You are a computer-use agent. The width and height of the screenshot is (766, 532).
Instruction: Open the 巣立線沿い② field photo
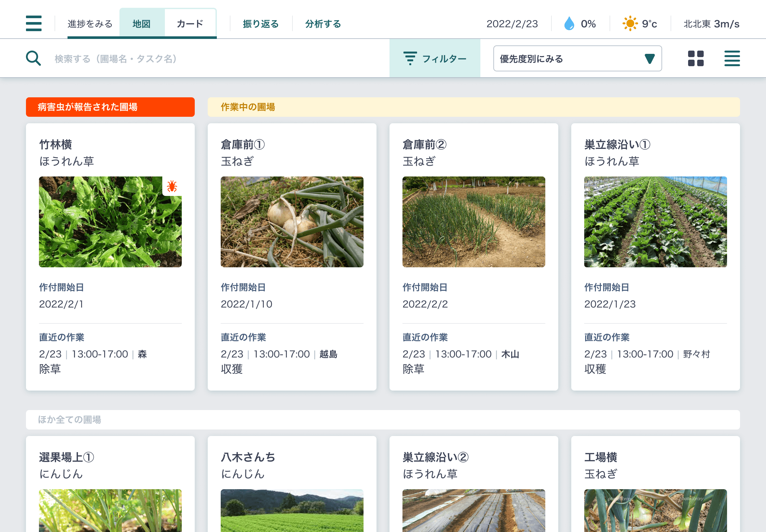coord(474,510)
